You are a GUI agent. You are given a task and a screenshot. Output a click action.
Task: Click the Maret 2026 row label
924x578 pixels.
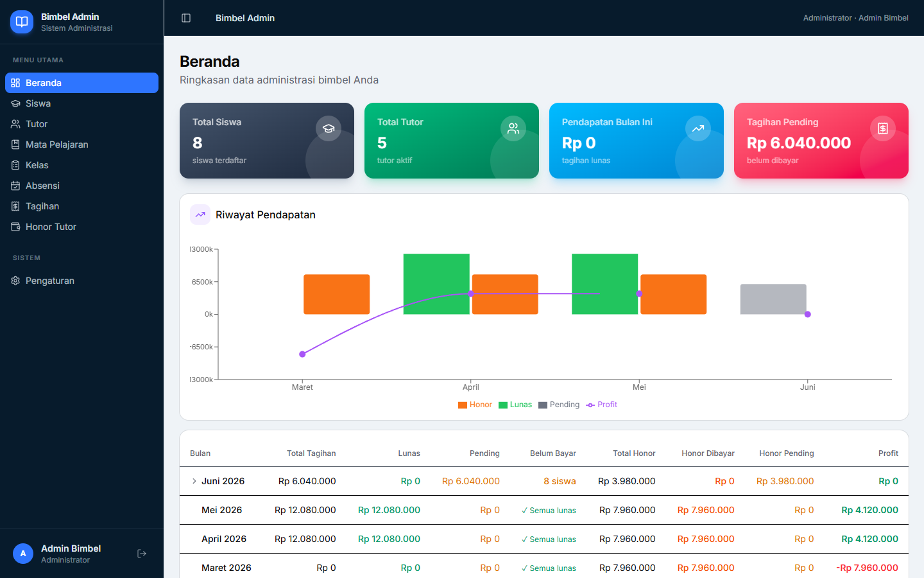(x=227, y=568)
